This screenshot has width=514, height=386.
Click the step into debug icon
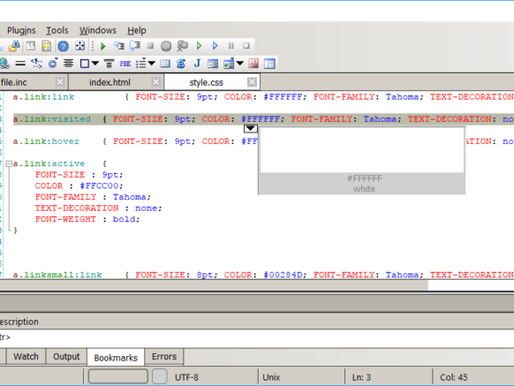[119, 46]
